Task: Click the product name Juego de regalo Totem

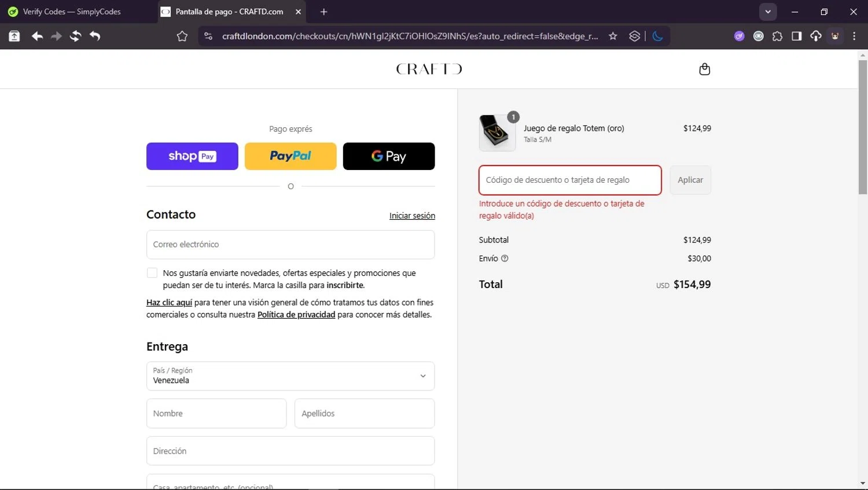Action: [574, 128]
